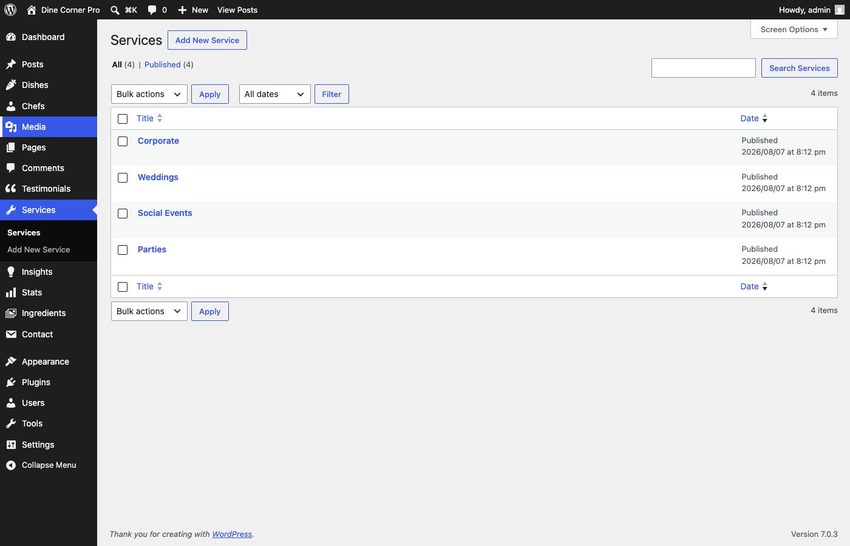Image resolution: width=850 pixels, height=546 pixels.
Task: Click the Testimonials quote icon
Action: pyautogui.click(x=11, y=188)
